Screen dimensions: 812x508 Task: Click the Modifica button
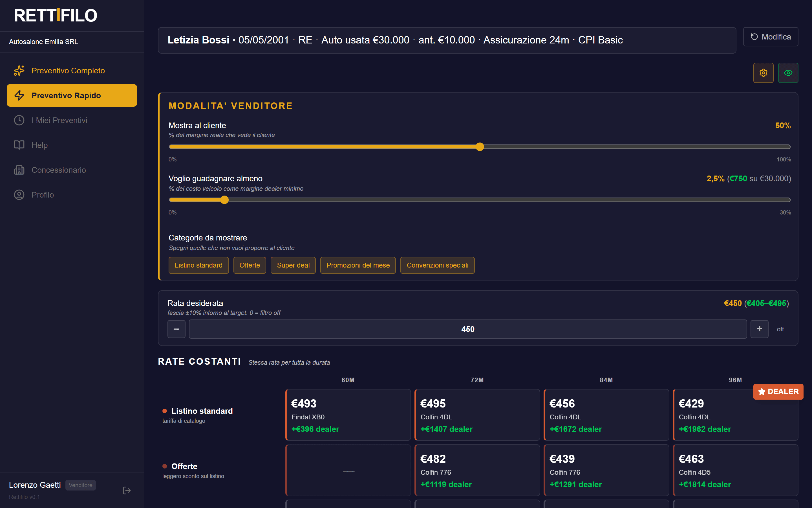click(771, 37)
